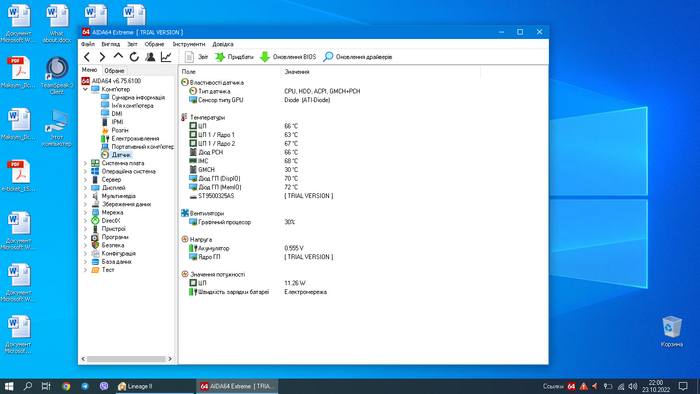This screenshot has height=394, width=700.
Task: Select the Акумулятор voltage row
Action: 213,248
